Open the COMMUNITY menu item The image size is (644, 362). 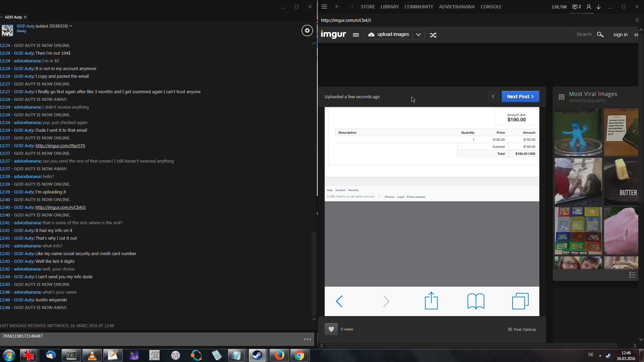pos(419,7)
